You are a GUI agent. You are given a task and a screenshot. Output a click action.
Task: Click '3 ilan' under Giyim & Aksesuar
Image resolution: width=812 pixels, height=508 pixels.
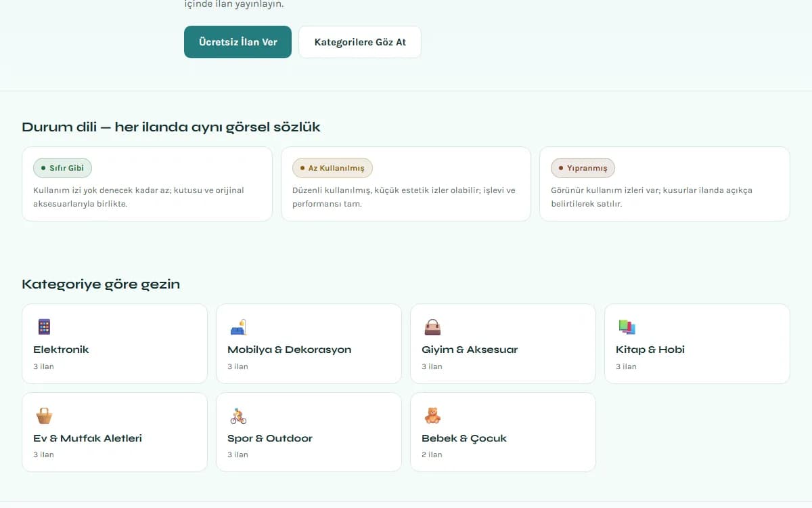pos(432,366)
